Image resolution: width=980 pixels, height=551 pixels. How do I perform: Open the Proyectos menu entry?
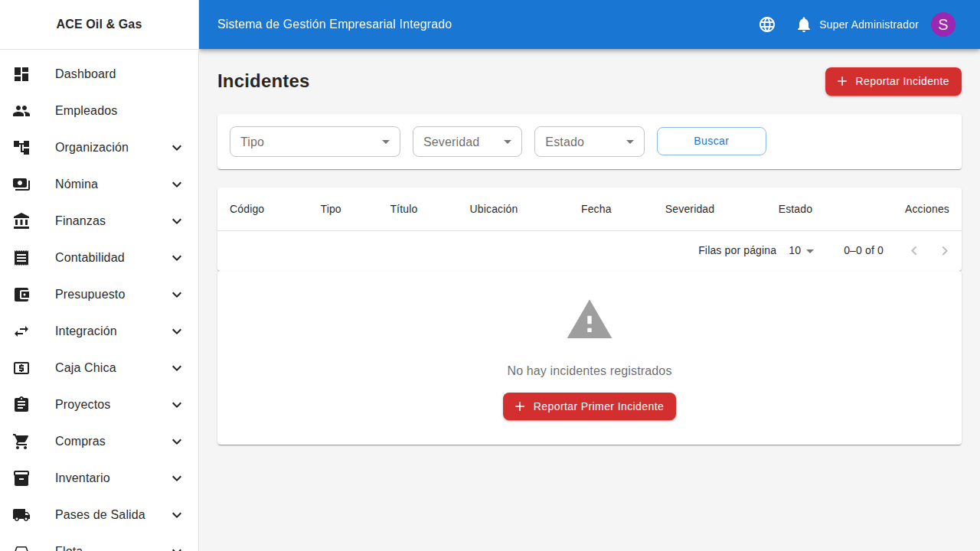(83, 405)
